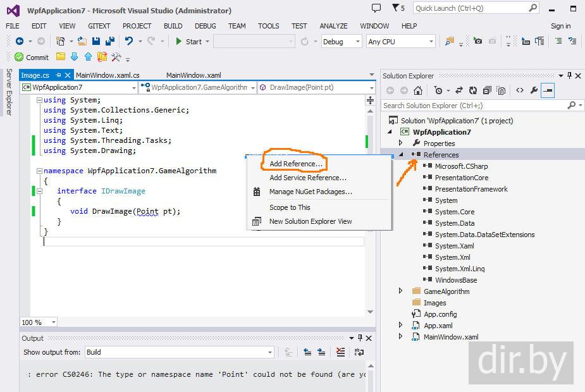The height and width of the screenshot is (392, 585).
Task: Click Clear All icon in Output panel
Action: [341, 352]
